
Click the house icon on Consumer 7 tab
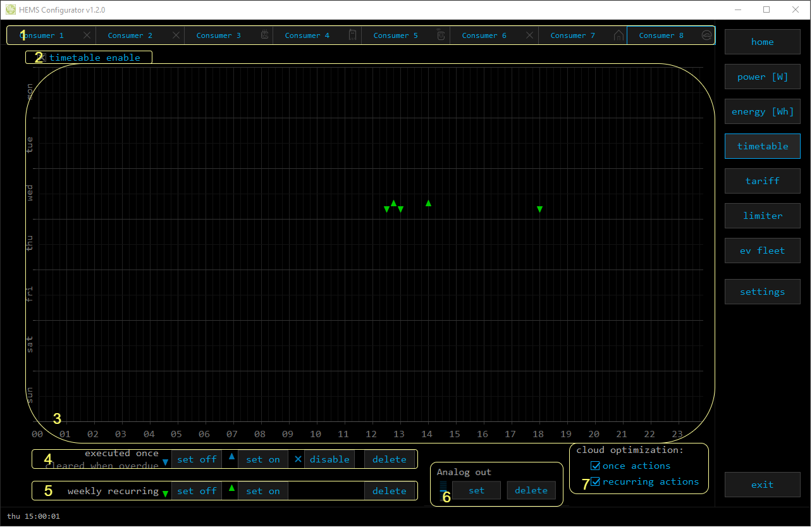pyautogui.click(x=618, y=35)
